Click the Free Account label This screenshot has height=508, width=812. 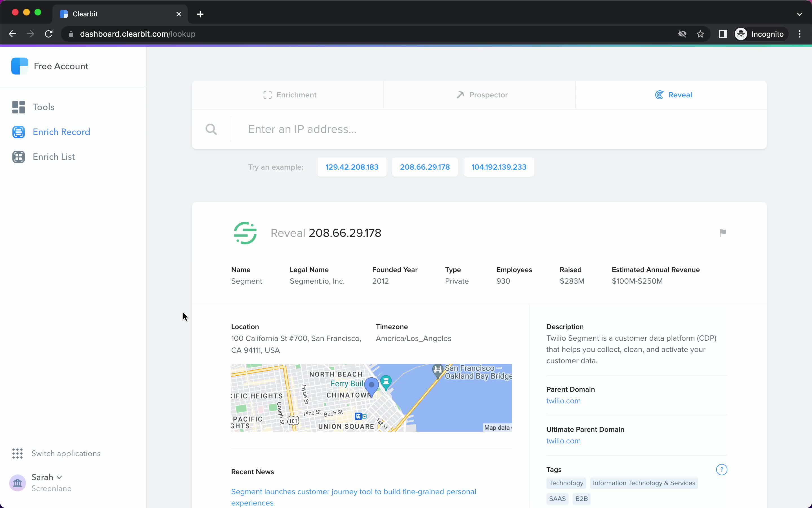pos(61,66)
